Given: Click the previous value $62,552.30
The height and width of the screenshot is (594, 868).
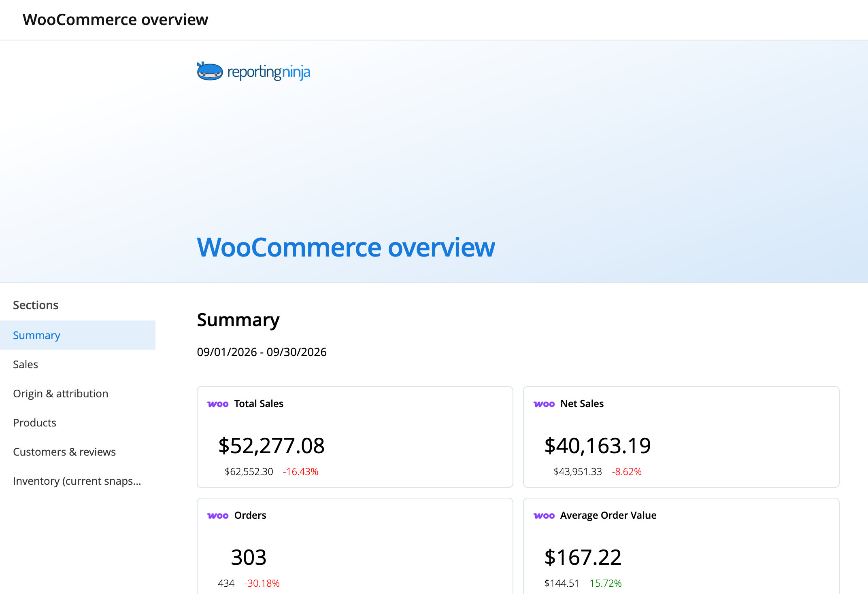Looking at the screenshot, I should pos(249,471).
